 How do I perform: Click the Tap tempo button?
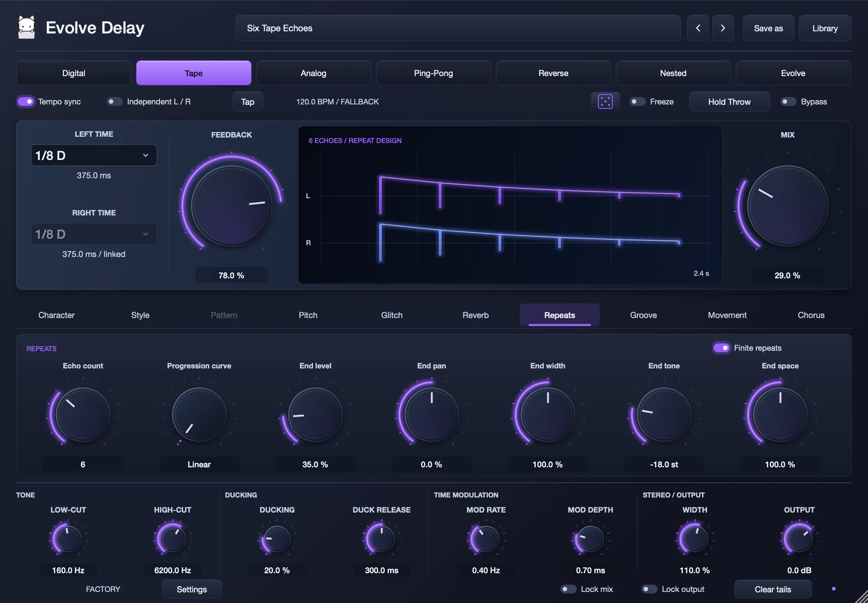(248, 101)
